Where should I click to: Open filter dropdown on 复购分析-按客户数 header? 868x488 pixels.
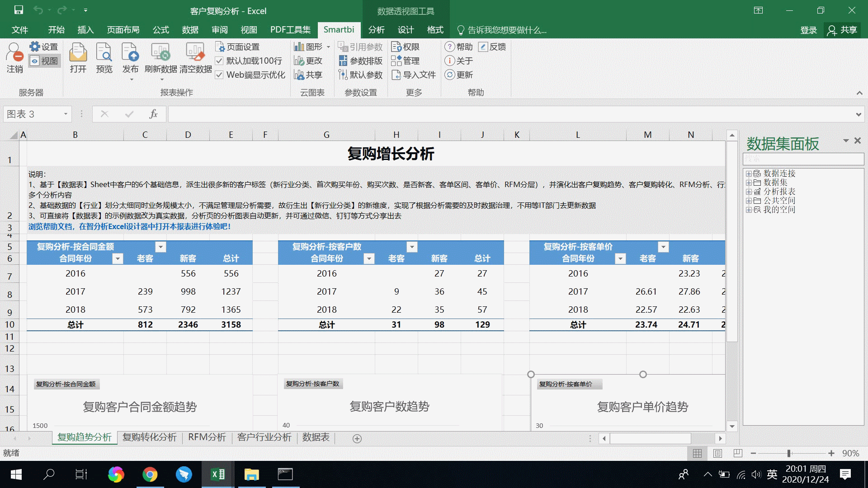[412, 247]
